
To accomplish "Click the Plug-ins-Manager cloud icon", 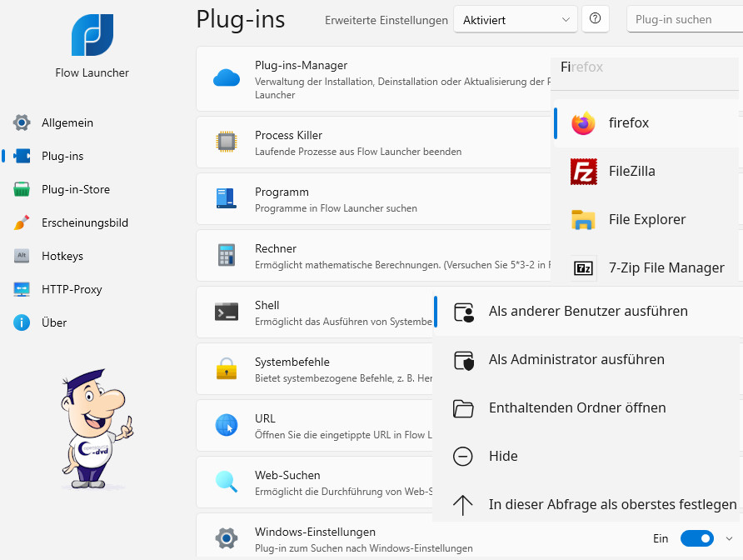I will [x=226, y=78].
